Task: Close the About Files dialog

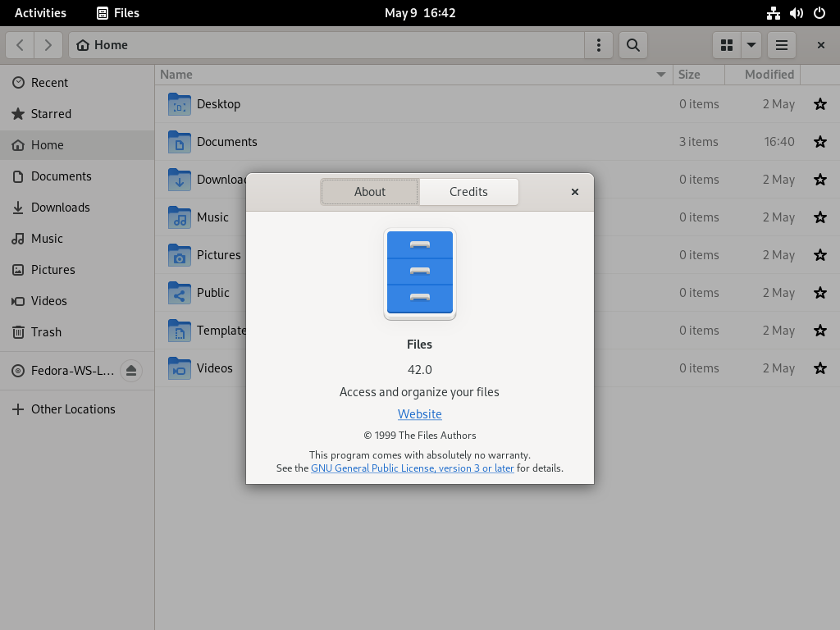Action: click(575, 192)
